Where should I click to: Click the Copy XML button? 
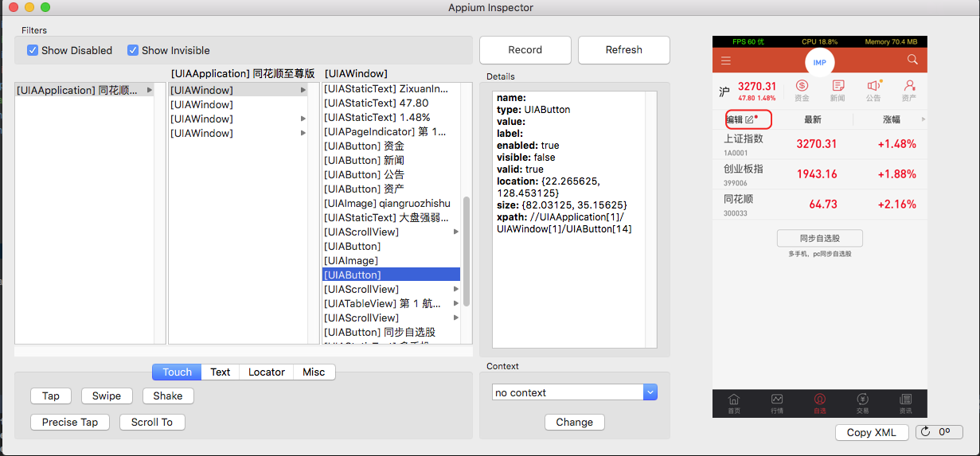click(872, 432)
